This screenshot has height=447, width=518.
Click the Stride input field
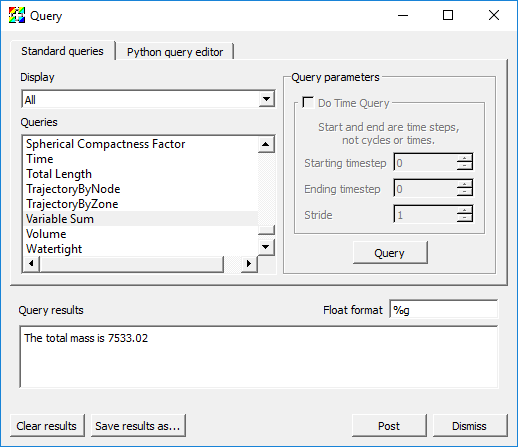tap(425, 215)
